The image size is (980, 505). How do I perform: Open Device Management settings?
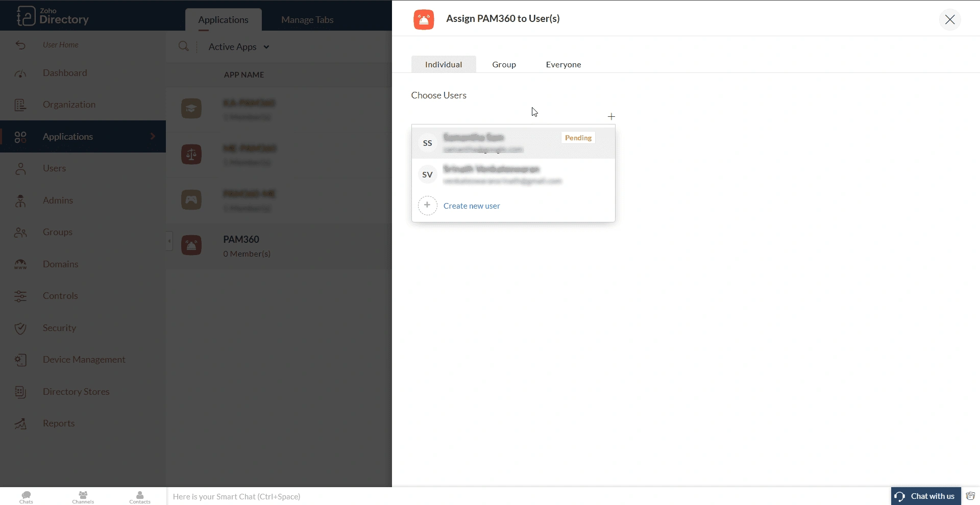pos(84,359)
